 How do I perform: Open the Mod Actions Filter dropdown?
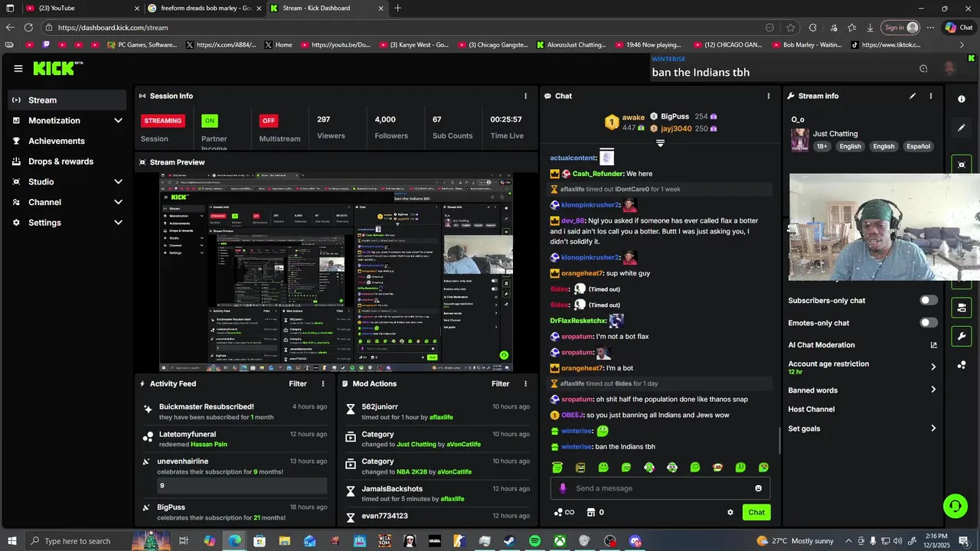pos(501,384)
